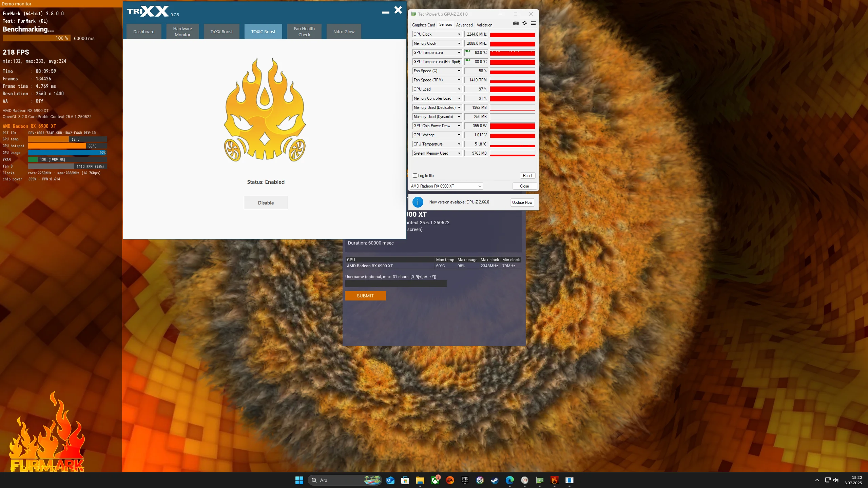Expand the GPU Clock sensor dropdown
Viewport: 868px width, 488px height.
pos(459,34)
